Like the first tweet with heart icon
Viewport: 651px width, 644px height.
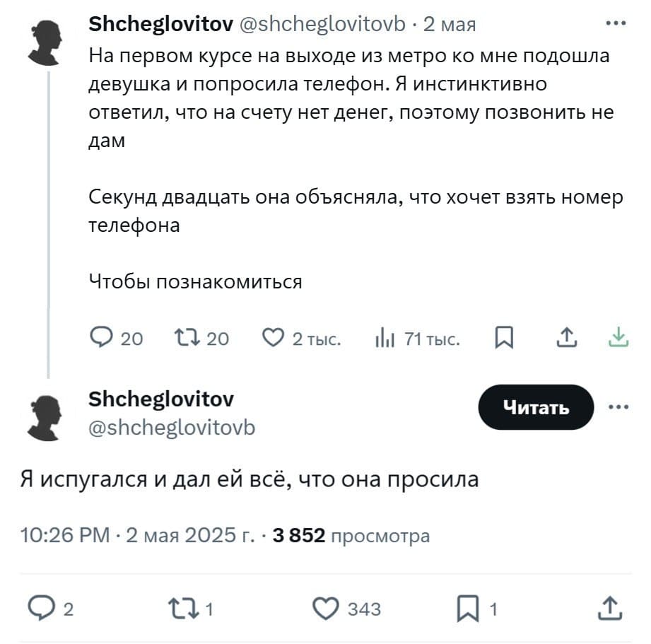[273, 338]
